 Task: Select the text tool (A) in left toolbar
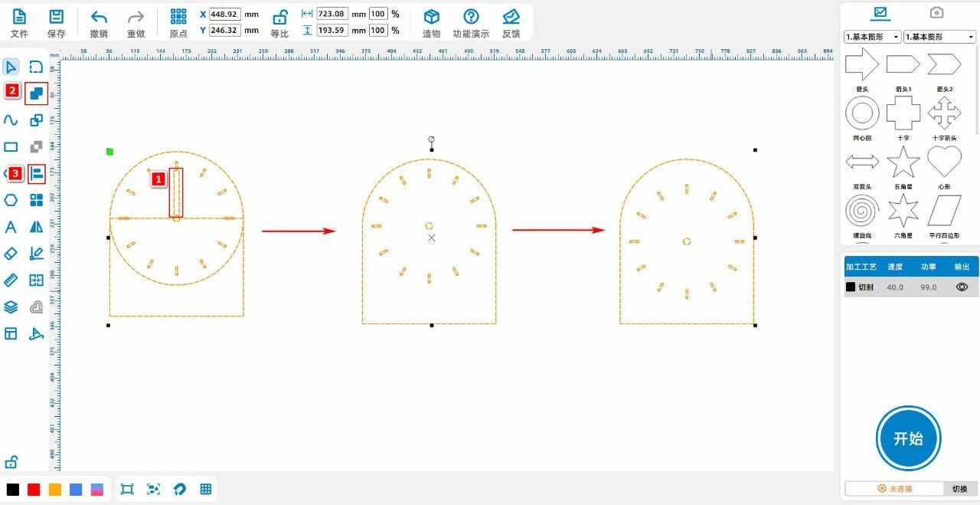tap(11, 227)
